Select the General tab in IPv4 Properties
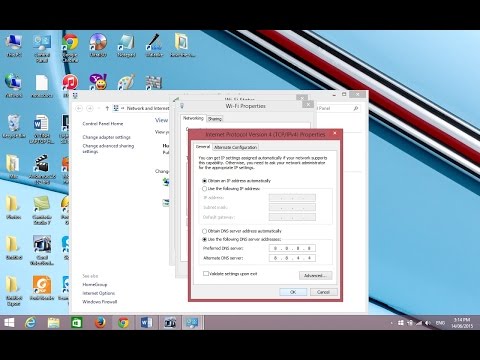The image size is (480, 360). click(203, 147)
